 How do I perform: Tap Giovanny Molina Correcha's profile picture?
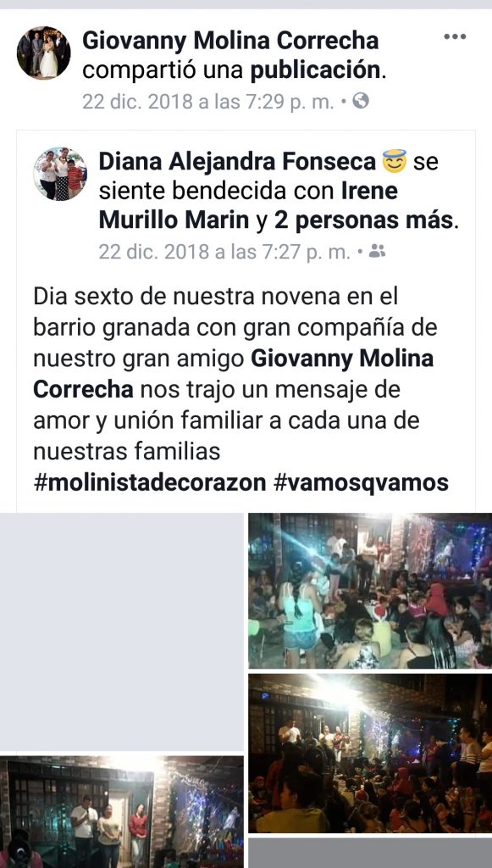44,53
